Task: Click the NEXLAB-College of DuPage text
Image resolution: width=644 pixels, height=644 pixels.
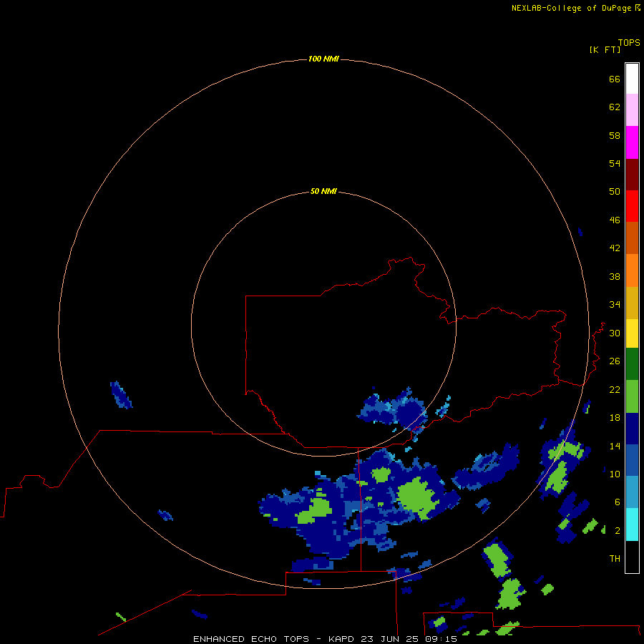Action: [571, 8]
